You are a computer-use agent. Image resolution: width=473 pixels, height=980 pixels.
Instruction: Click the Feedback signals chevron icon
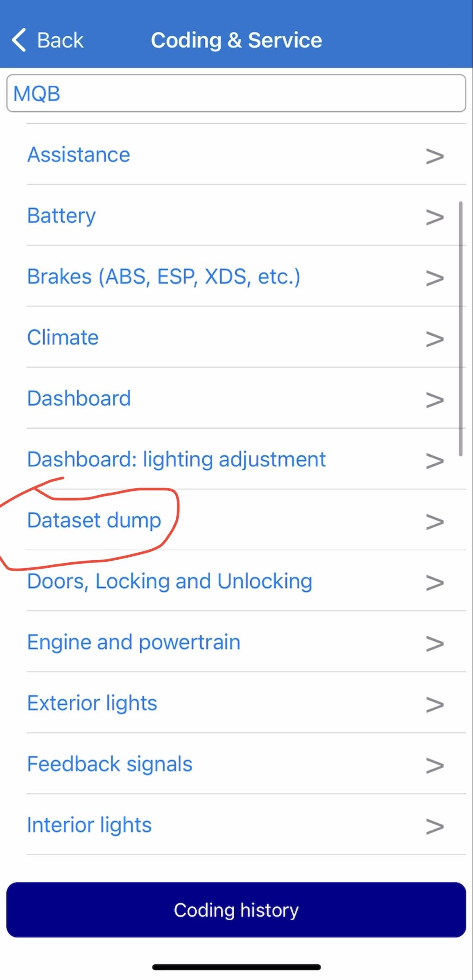pos(435,765)
